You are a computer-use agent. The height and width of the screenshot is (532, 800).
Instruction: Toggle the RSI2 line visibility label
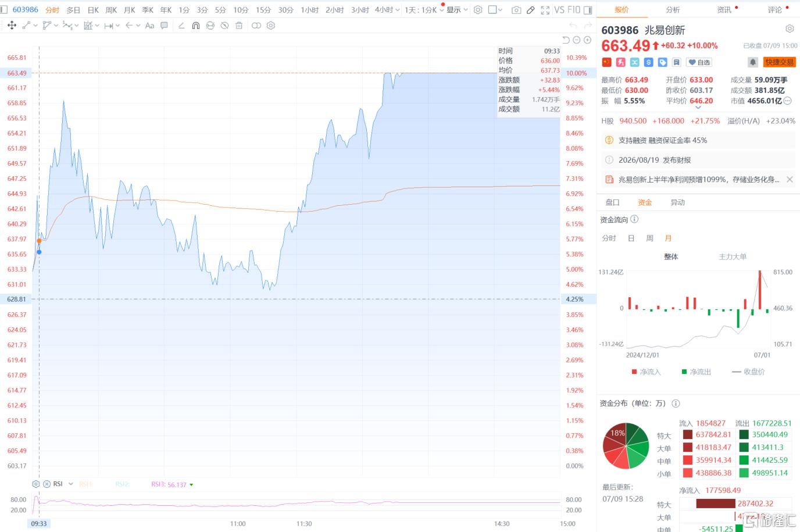point(122,484)
